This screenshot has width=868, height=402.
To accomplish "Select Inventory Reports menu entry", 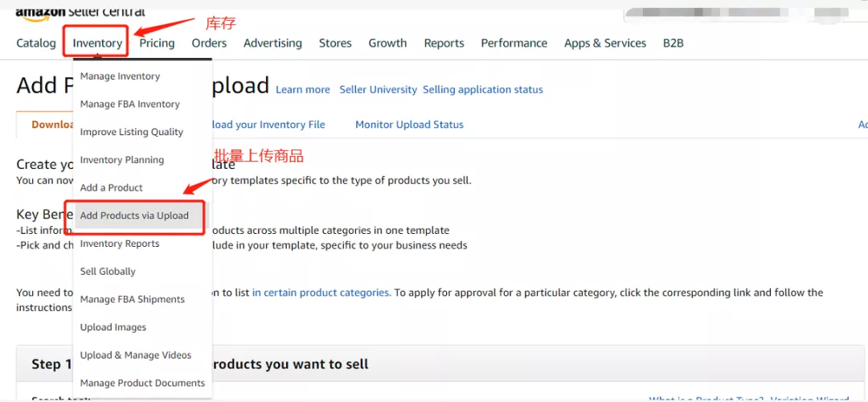I will tap(120, 244).
